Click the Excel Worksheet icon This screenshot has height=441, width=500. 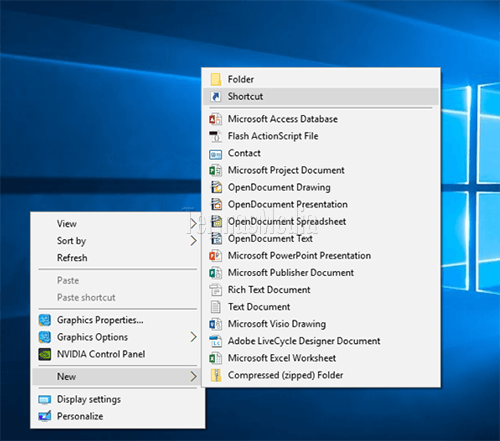click(x=215, y=358)
